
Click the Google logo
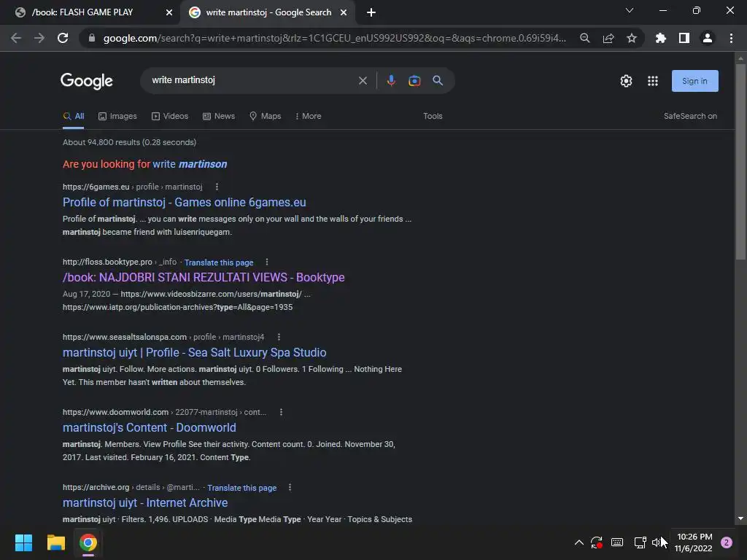pyautogui.click(x=87, y=81)
